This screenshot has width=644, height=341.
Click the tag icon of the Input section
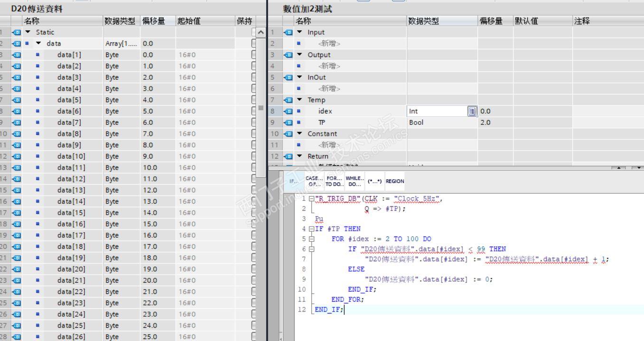[x=288, y=32]
